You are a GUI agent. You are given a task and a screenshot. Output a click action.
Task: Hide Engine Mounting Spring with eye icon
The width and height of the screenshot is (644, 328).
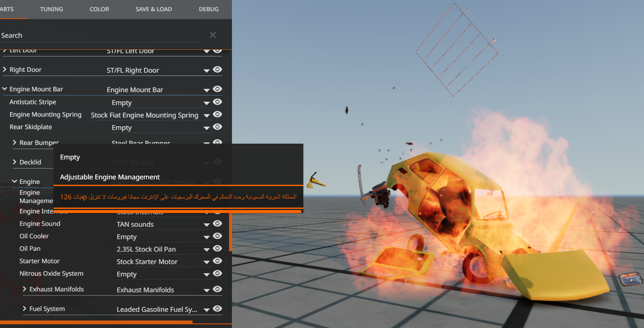[x=217, y=114]
